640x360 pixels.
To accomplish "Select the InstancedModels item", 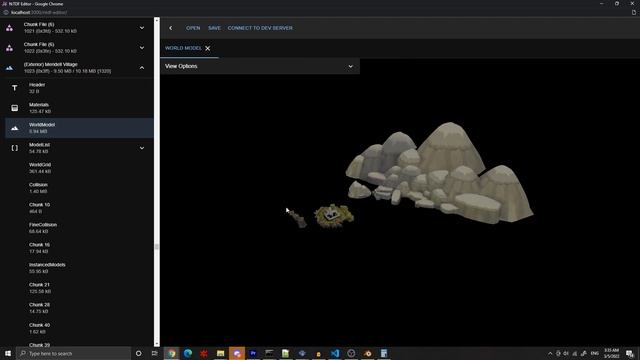I will click(79, 268).
